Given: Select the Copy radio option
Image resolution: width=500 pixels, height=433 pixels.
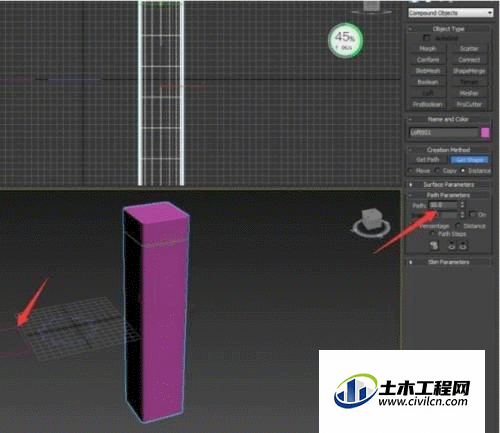Looking at the screenshot, I should coord(438,171).
